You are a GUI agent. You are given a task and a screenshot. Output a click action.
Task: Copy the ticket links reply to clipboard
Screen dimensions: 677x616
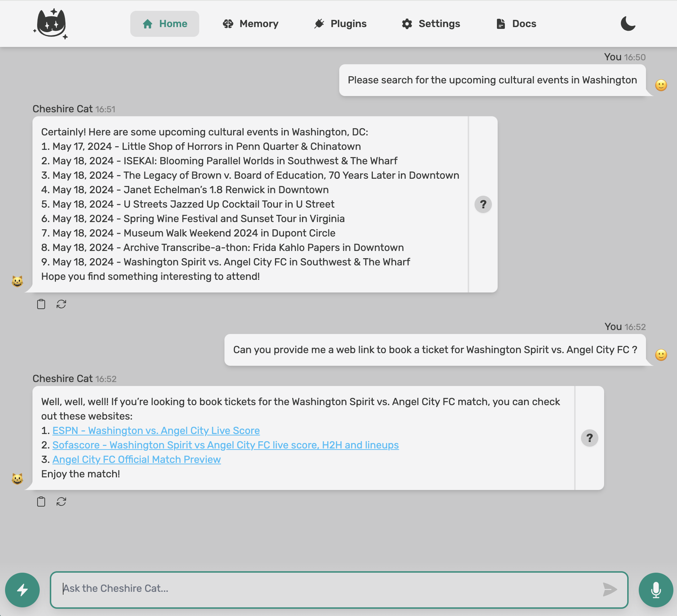click(x=41, y=502)
